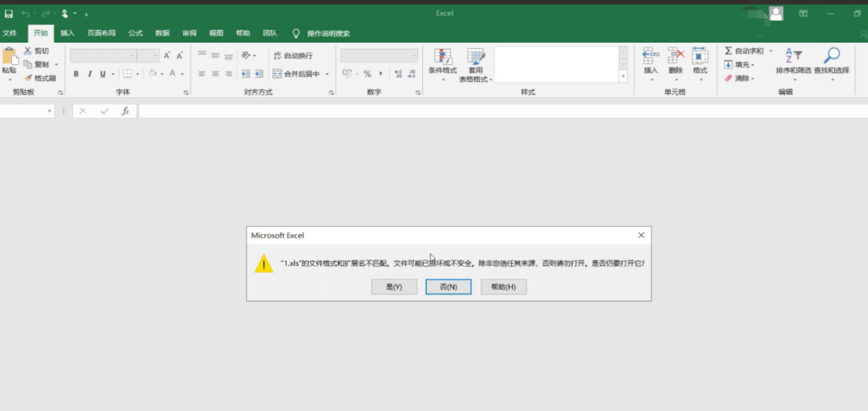Click the percent style icon
This screenshot has height=411, width=868.
367,74
